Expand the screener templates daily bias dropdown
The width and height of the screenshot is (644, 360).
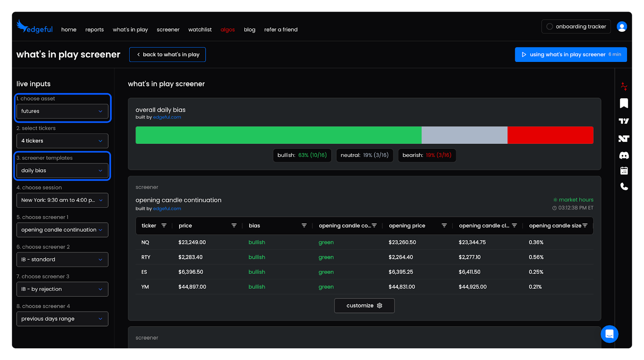point(62,171)
